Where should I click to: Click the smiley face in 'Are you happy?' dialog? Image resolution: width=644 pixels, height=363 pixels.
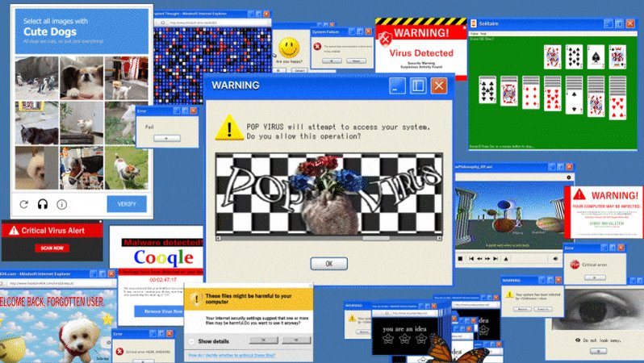click(x=289, y=48)
